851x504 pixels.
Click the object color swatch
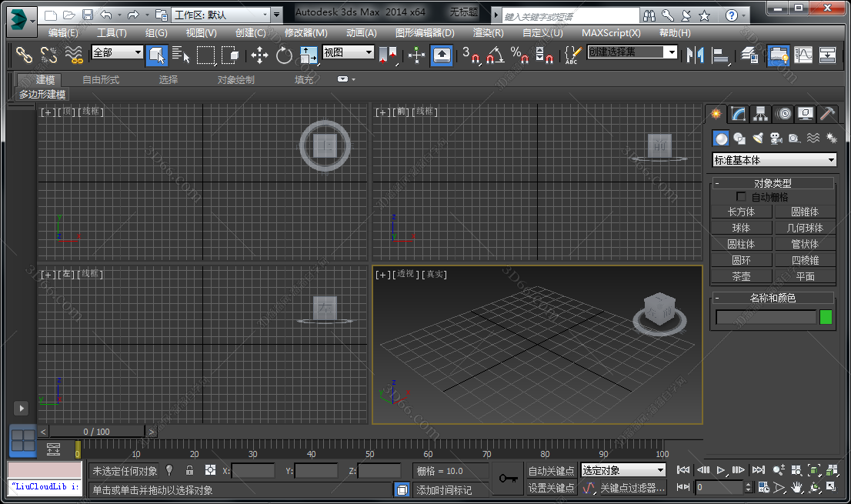[826, 316]
